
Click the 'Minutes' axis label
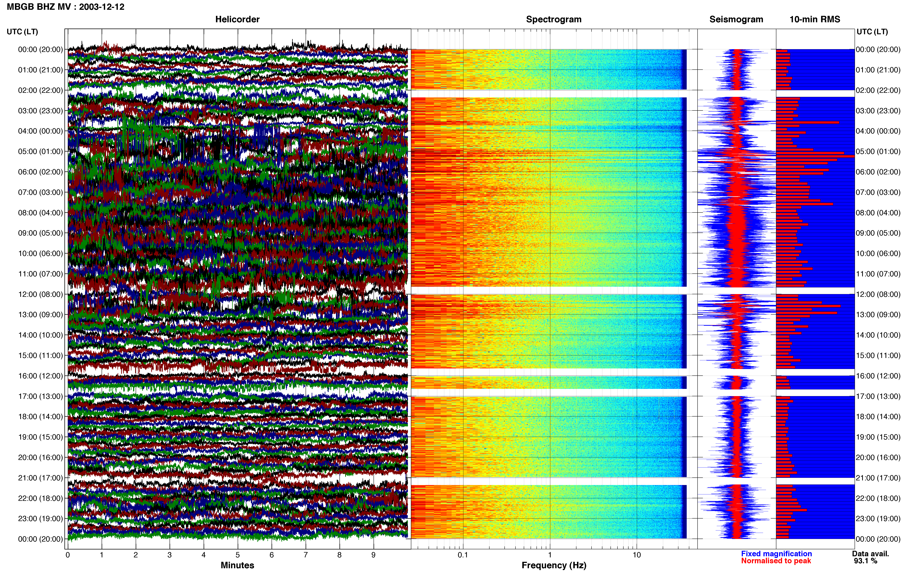[237, 565]
